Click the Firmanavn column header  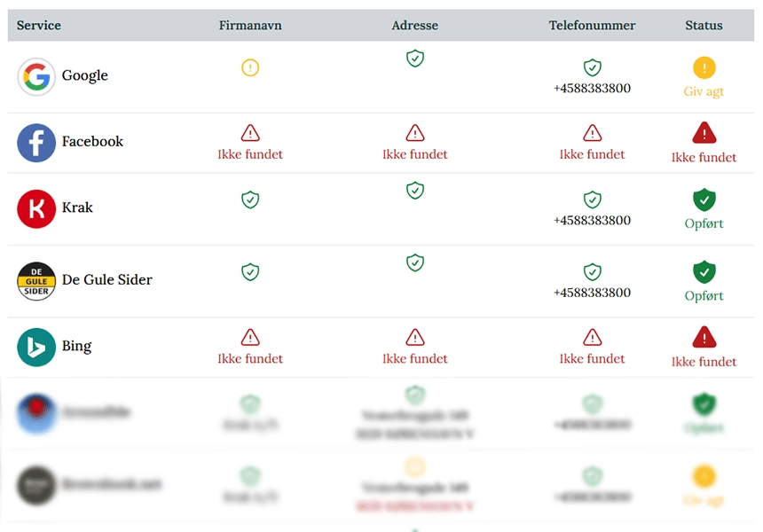point(250,26)
